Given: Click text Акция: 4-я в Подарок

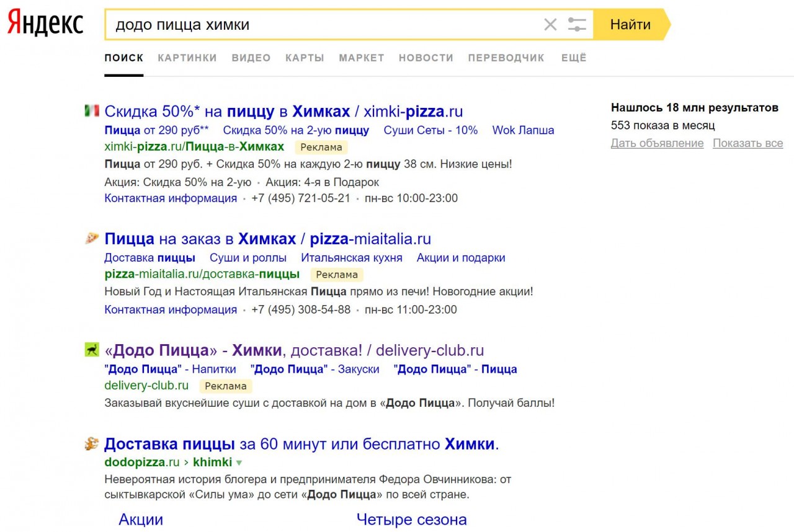Looking at the screenshot, I should point(322,182).
